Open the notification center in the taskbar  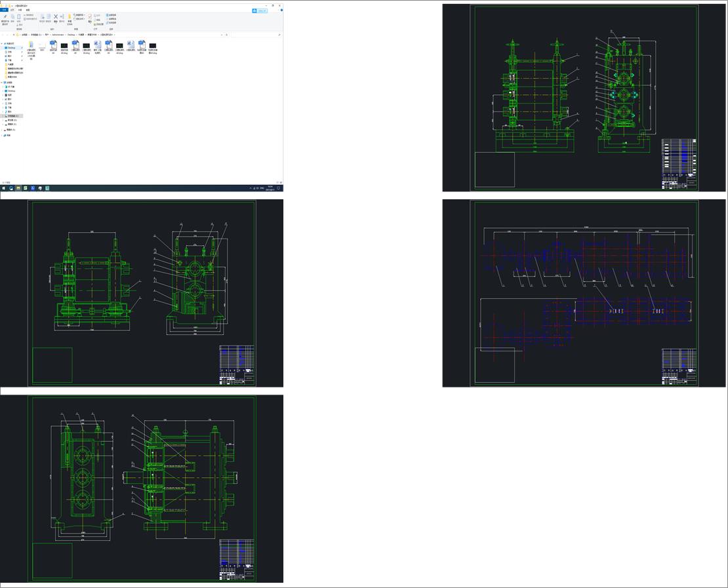(x=279, y=188)
